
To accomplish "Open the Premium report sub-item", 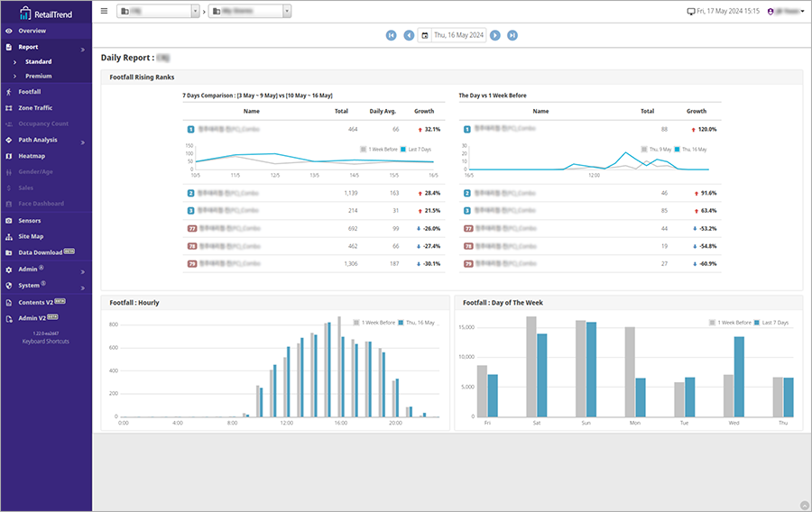I will (x=39, y=76).
